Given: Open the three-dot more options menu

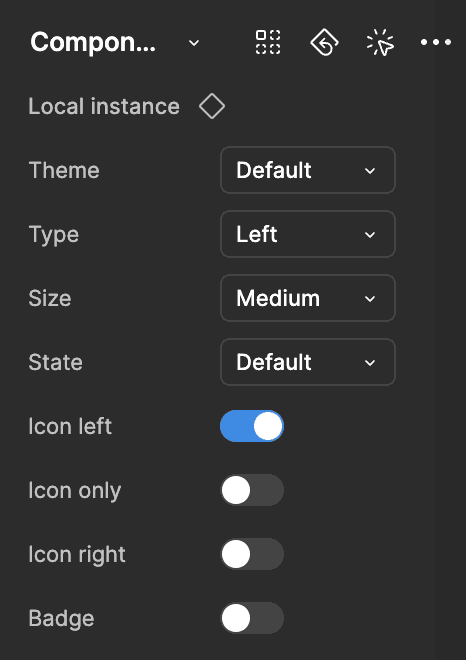Looking at the screenshot, I should coord(436,42).
